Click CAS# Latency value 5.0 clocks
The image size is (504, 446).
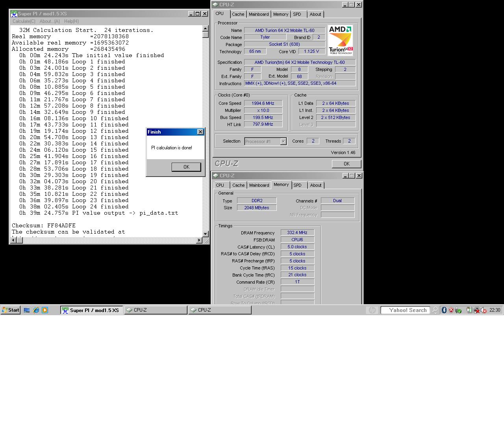297,247
